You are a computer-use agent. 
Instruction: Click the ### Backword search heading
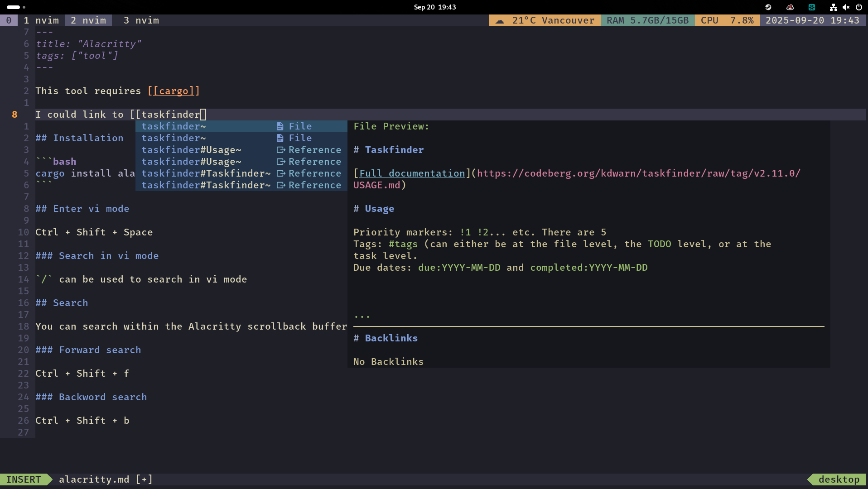tap(91, 397)
